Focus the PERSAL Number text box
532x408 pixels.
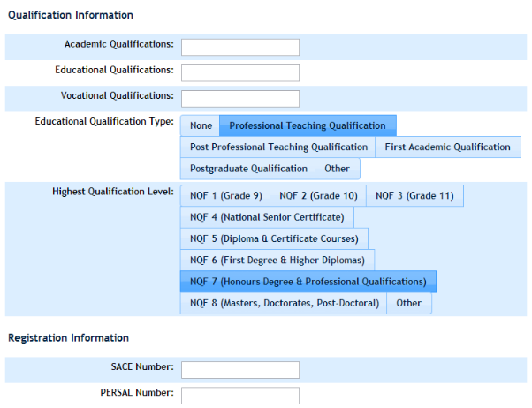coord(239,395)
